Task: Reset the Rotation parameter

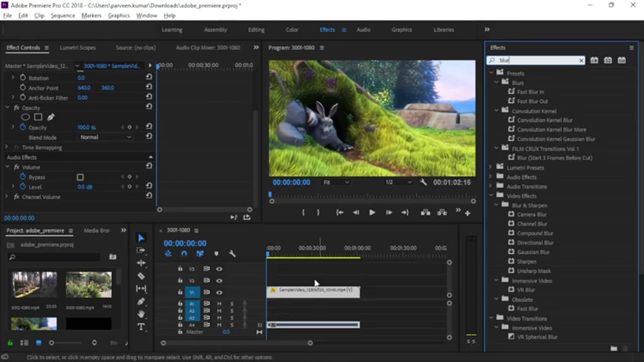Action: tap(149, 77)
